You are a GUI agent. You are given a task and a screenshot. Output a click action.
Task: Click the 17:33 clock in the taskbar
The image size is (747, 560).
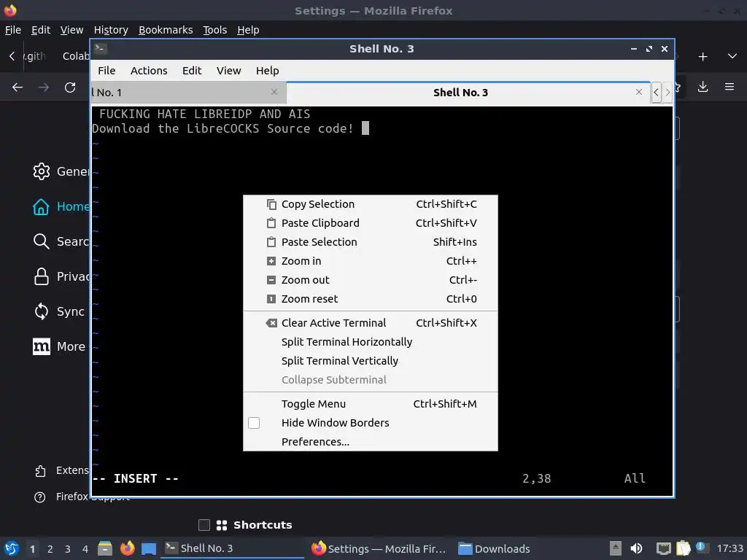click(x=729, y=548)
